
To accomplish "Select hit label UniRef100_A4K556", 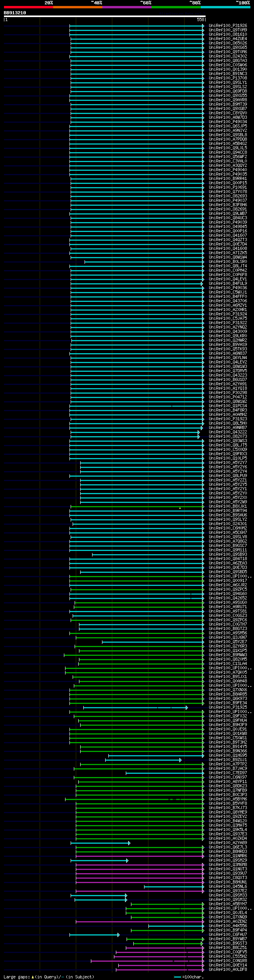I will click(228, 926).
